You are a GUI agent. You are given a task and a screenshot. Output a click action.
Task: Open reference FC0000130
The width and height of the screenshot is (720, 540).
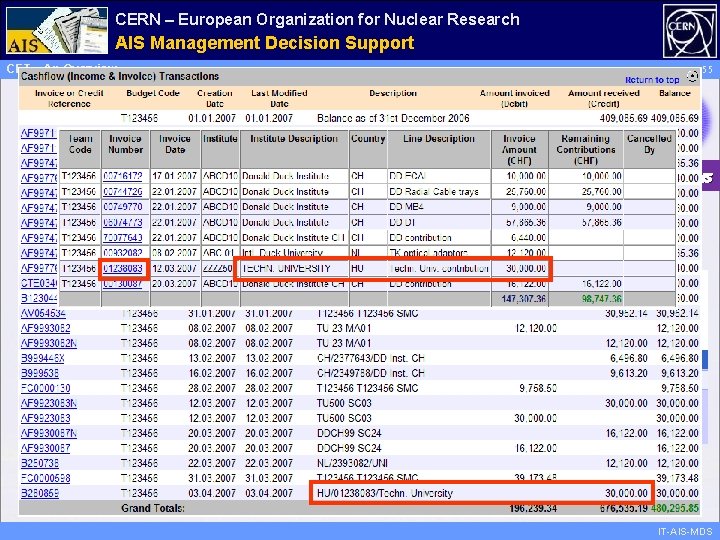(x=45, y=388)
